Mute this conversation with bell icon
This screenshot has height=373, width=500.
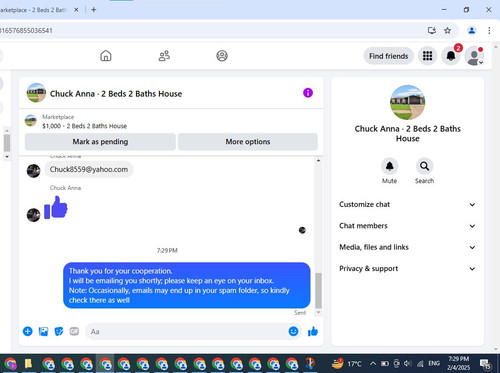tap(389, 166)
